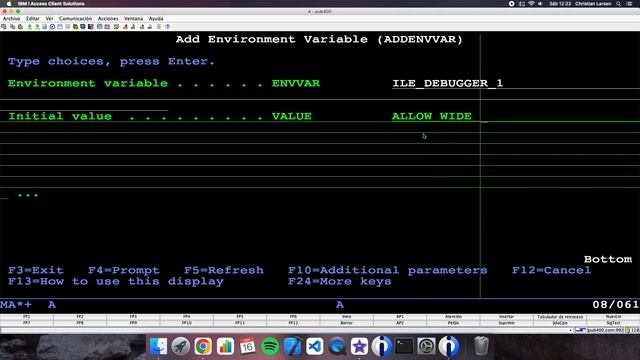Open Google Chrome from the dock
The height and width of the screenshot is (360, 640).
(203, 347)
